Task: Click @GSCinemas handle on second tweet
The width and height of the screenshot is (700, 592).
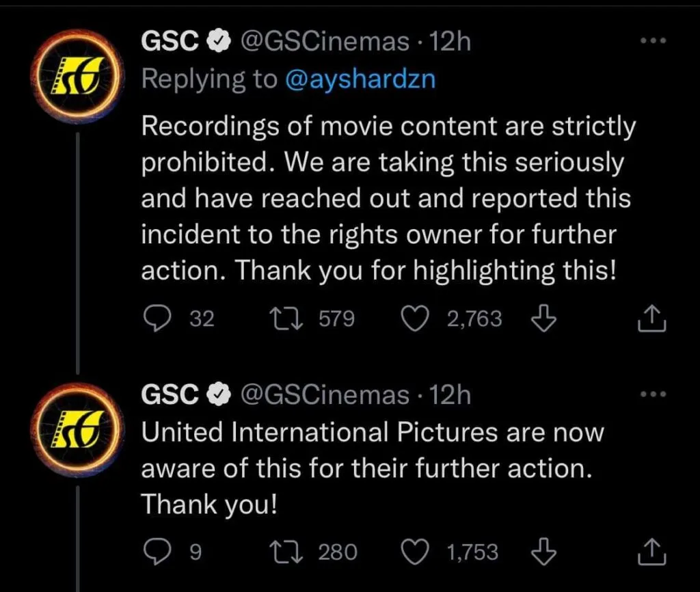Action: click(x=321, y=395)
